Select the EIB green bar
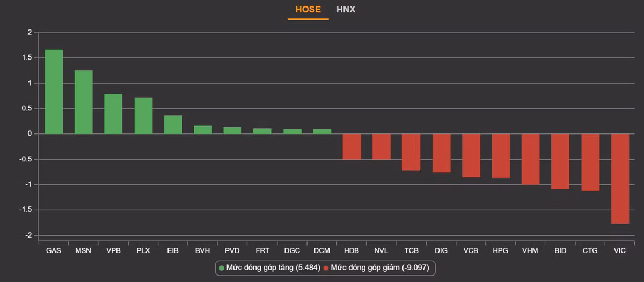The width and height of the screenshot is (644, 282). point(173,125)
